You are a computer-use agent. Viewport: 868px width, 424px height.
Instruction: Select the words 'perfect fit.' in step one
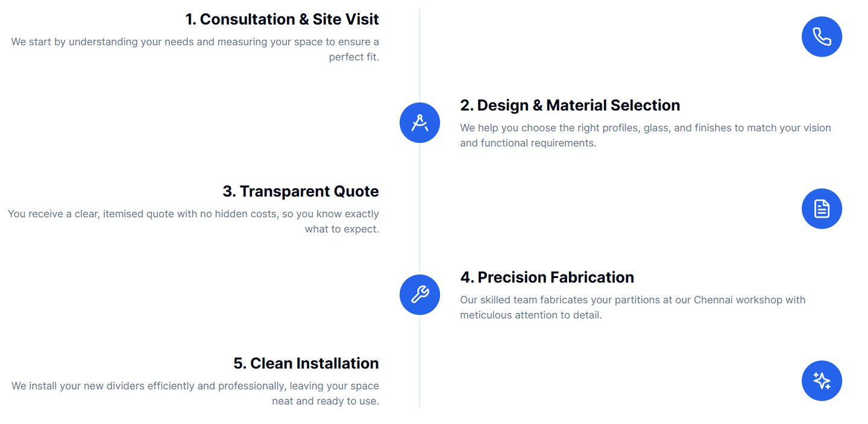point(354,57)
